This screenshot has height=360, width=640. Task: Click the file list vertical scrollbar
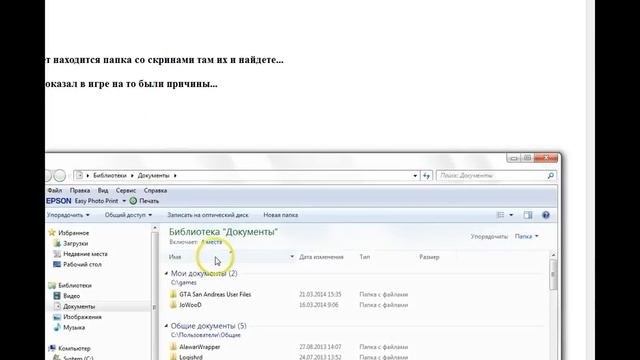pyautogui.click(x=553, y=274)
